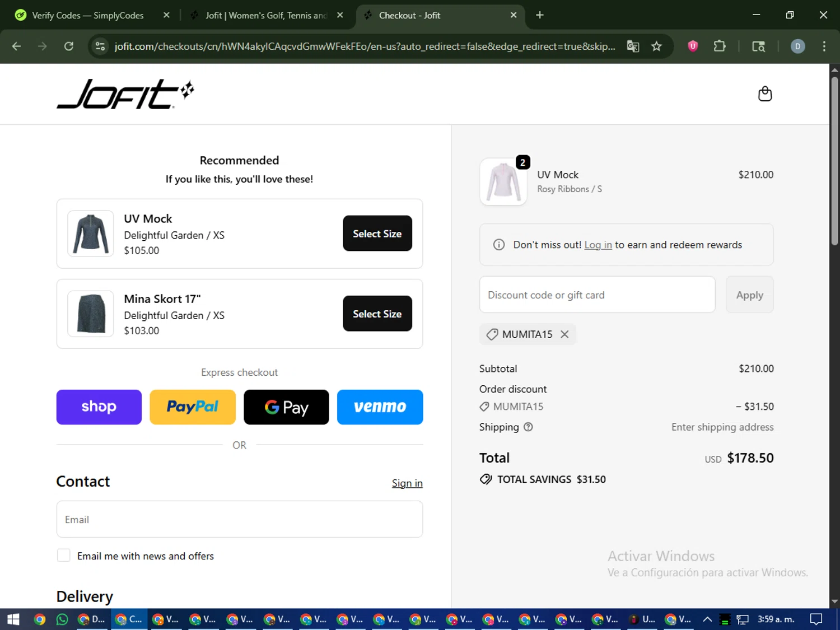Screen dimensions: 840x630
Task: Open site information icon in address bar
Action: (100, 46)
